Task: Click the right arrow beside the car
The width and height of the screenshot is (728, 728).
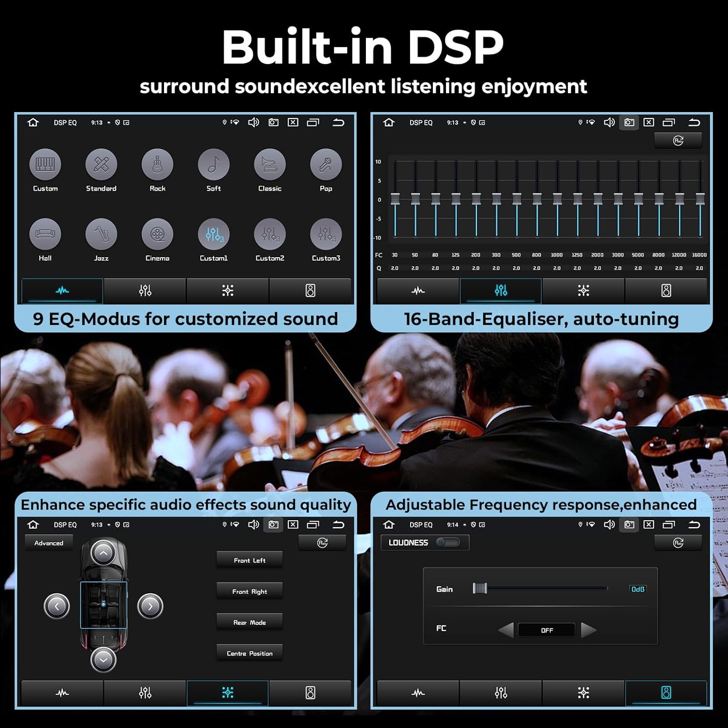Action: click(x=150, y=606)
